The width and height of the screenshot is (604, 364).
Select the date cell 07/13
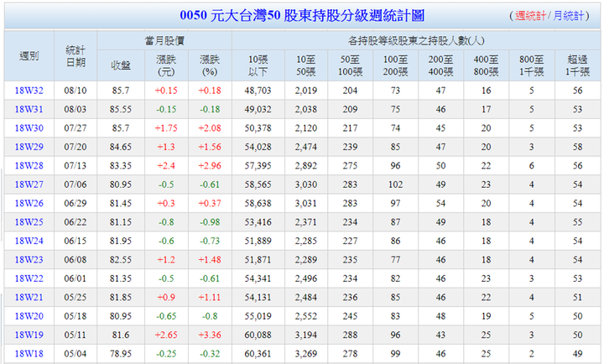[x=75, y=165]
